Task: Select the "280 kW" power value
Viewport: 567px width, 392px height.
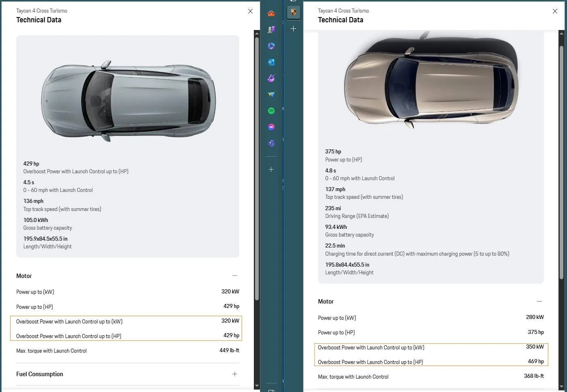Action: point(535,317)
